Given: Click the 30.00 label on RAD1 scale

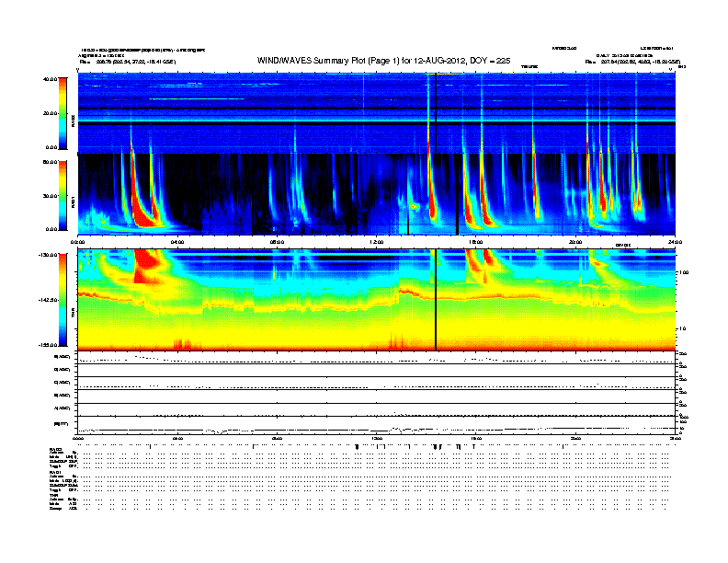Looking at the screenshot, I should point(50,196).
